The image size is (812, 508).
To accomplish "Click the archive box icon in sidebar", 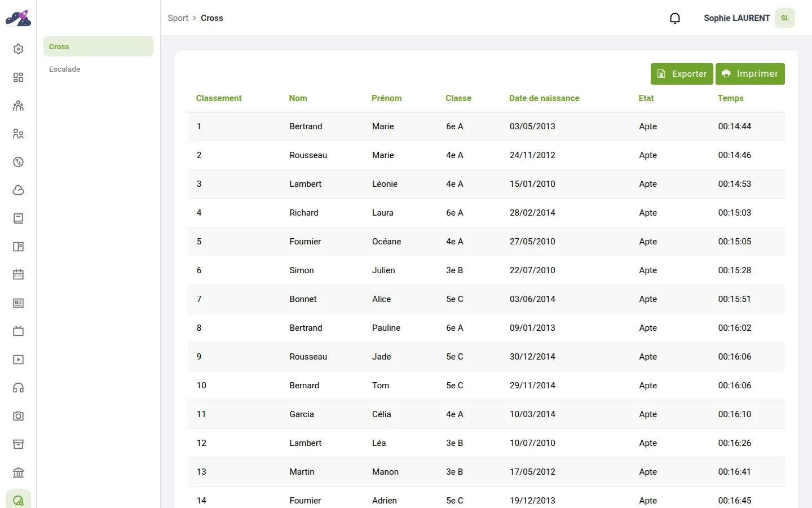I will tap(18, 444).
